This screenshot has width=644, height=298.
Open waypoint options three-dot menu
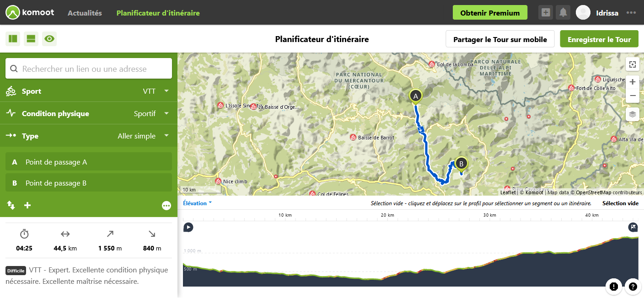point(166,206)
